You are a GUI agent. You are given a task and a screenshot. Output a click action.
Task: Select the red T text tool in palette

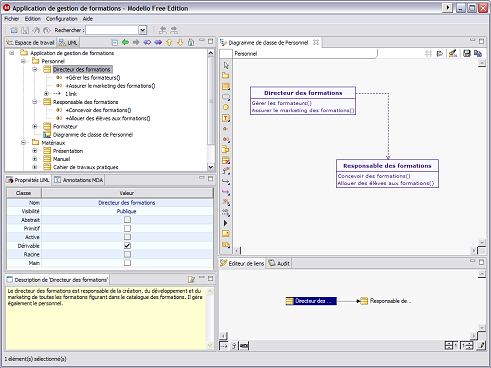pyautogui.click(x=226, y=118)
